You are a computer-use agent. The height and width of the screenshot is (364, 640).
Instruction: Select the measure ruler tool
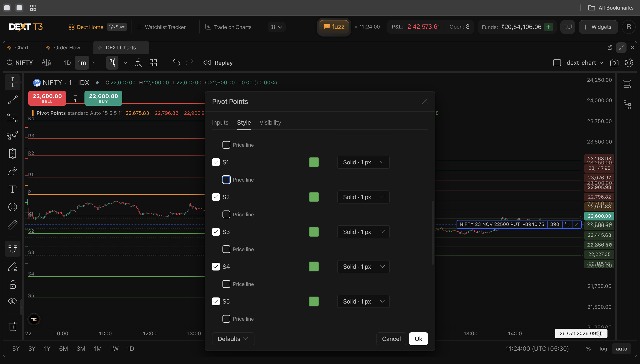point(12,225)
